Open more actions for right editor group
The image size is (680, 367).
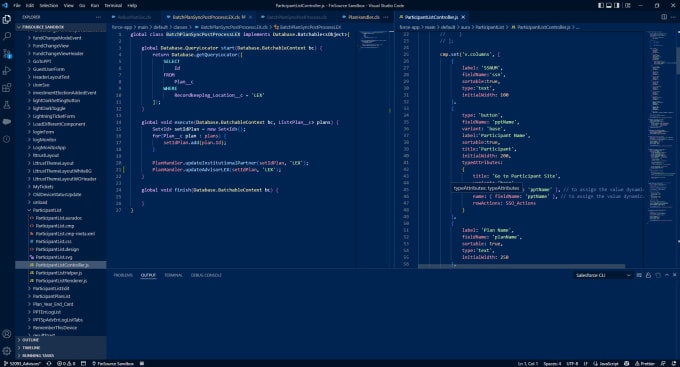[673, 17]
